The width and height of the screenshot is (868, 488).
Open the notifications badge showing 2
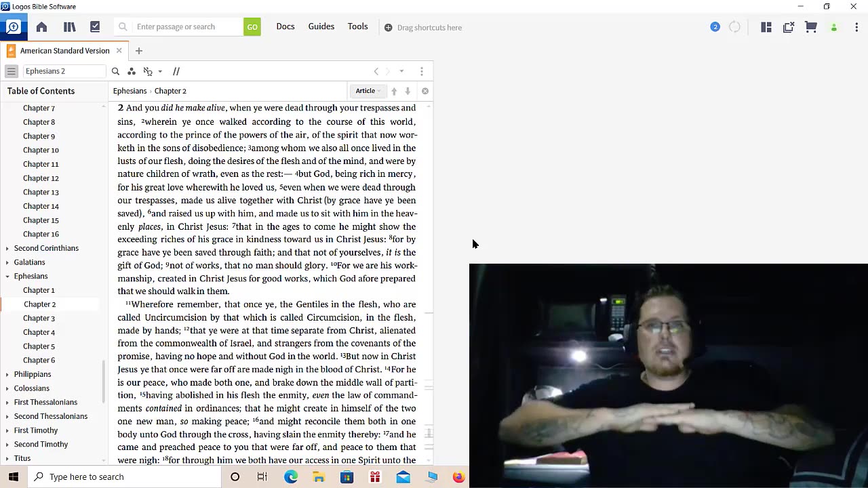tap(715, 27)
